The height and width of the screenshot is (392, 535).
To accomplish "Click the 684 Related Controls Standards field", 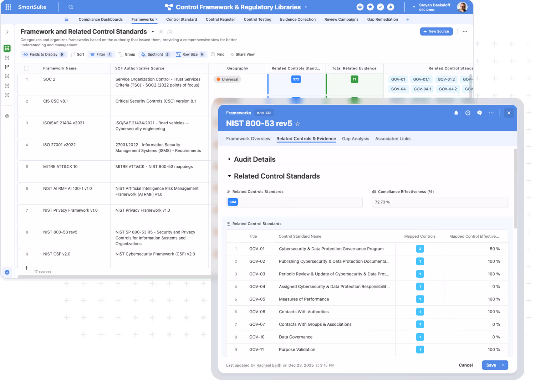I will [x=294, y=202].
